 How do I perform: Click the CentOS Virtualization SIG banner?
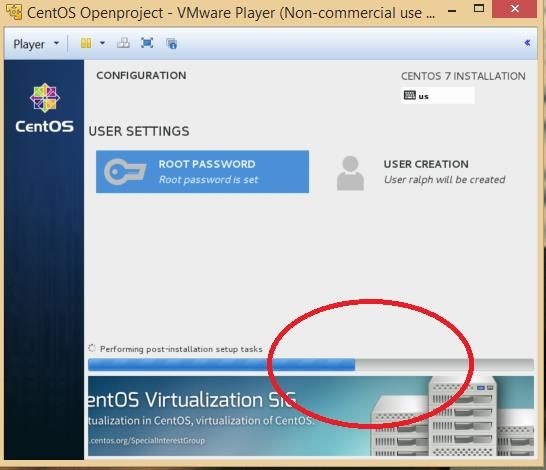311,416
